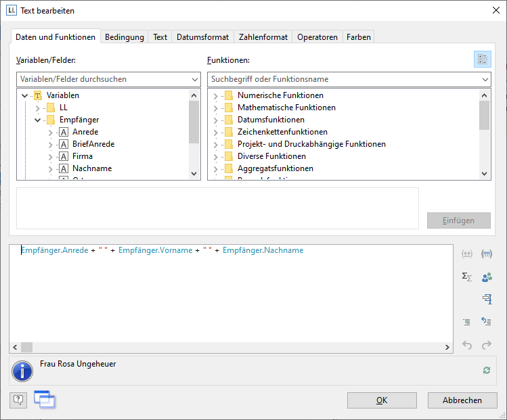Collapse the Empfänger folder in tree

click(x=38, y=120)
